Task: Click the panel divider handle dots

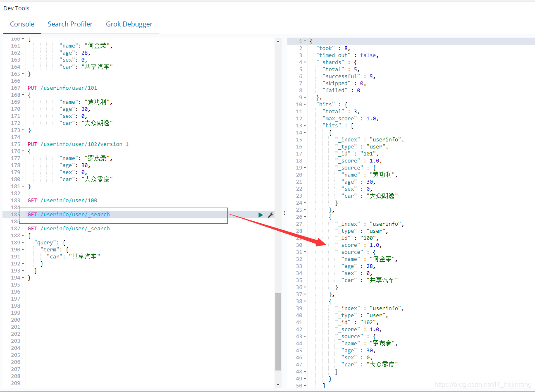Action: tap(284, 213)
